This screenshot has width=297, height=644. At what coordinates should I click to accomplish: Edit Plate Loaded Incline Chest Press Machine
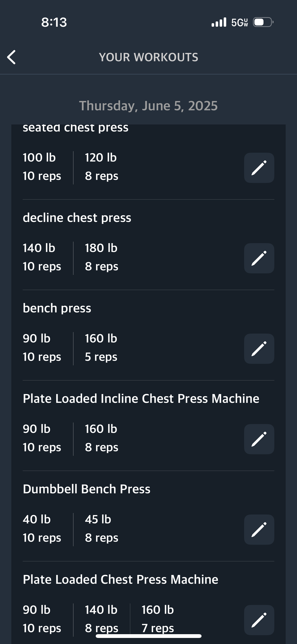(259, 439)
